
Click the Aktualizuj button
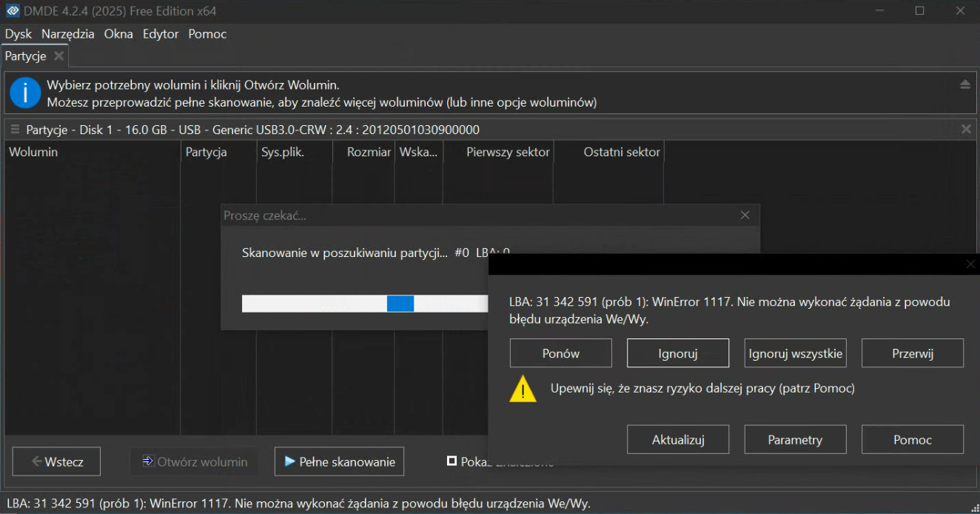(x=678, y=439)
